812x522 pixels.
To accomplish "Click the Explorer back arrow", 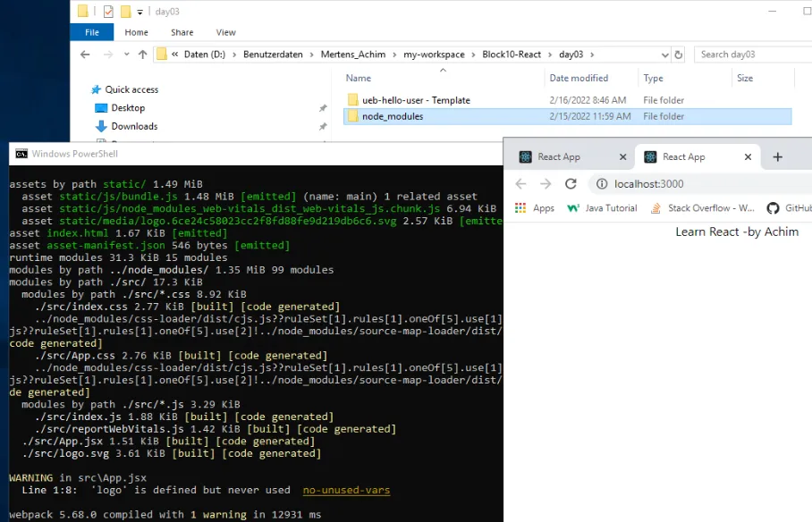I will click(x=86, y=55).
